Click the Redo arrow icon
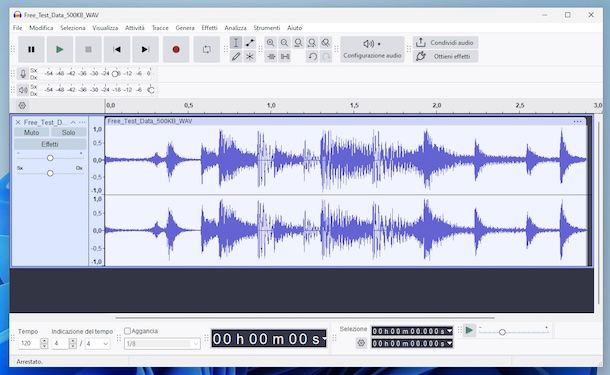Screen dimensions: 610x375 click(x=326, y=57)
